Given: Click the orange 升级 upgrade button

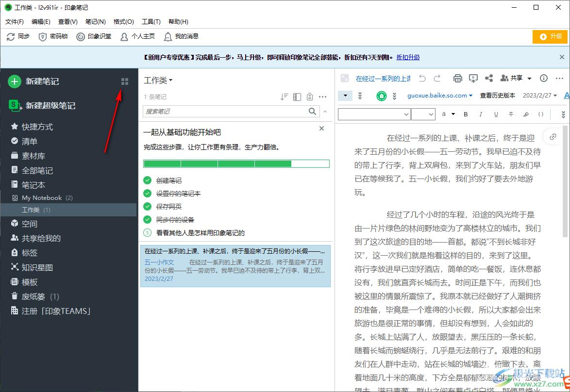Looking at the screenshot, I should (550, 37).
